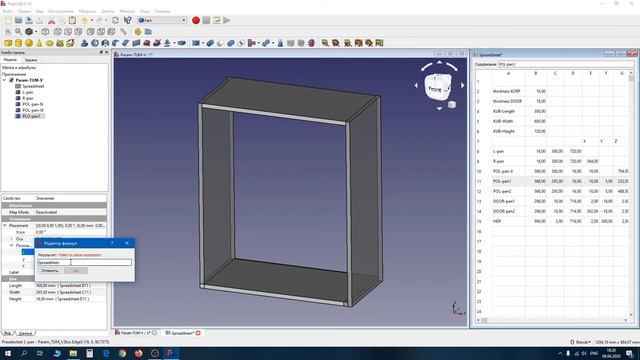The width and height of the screenshot is (640, 360).
Task: Close the formula editor dialog
Action: tap(127, 243)
